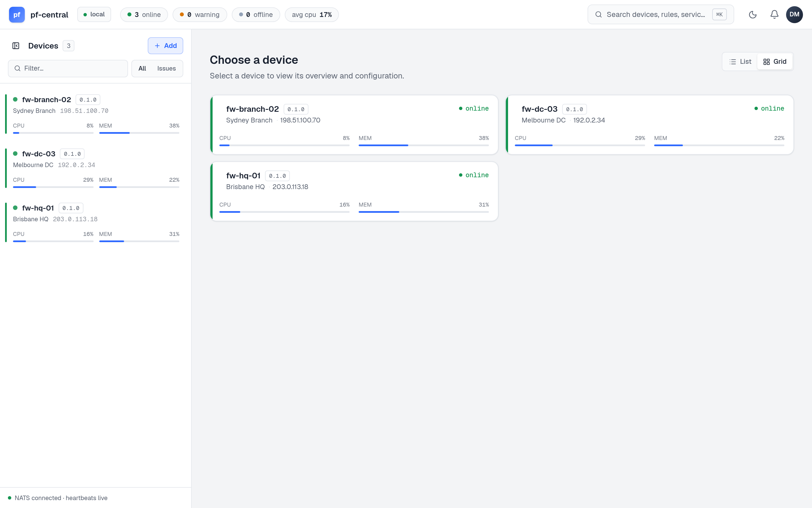Click NATS connected heartbeats live status
This screenshot has width=812, height=508.
pos(58,498)
